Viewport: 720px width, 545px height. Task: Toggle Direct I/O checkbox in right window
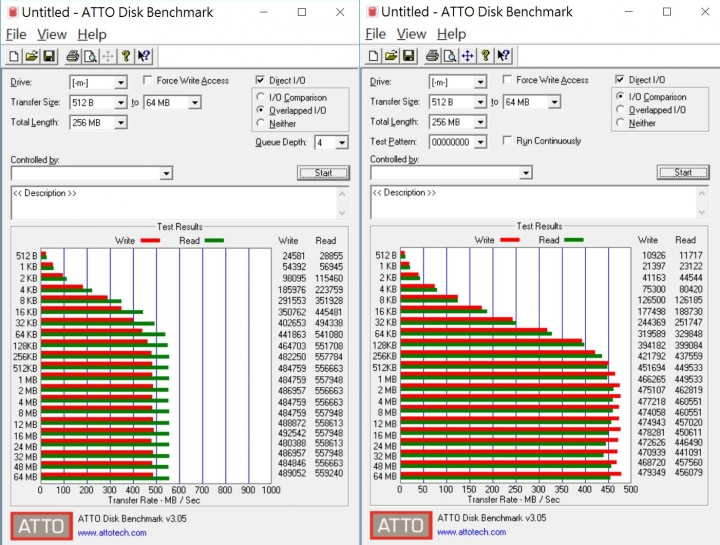click(x=619, y=79)
